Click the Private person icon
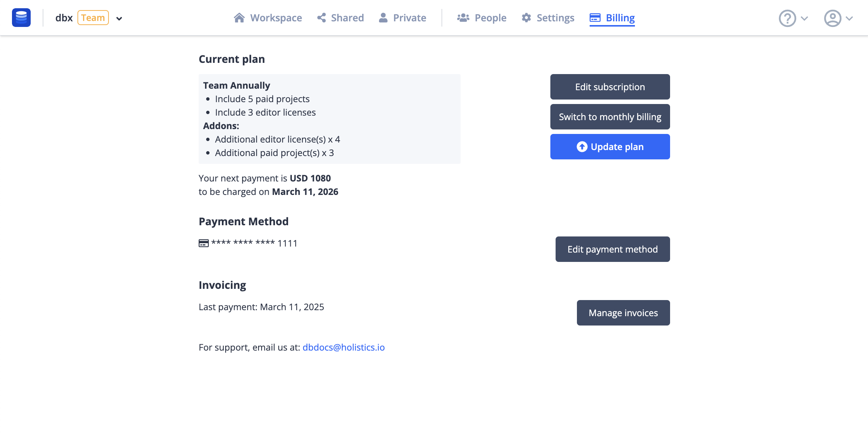Image resolution: width=868 pixels, height=437 pixels. tap(383, 18)
